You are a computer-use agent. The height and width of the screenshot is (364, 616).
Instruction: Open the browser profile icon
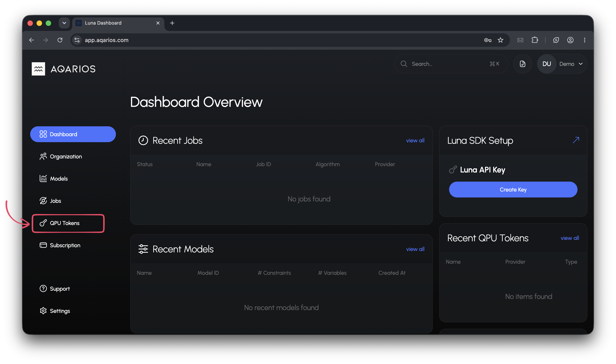point(570,40)
